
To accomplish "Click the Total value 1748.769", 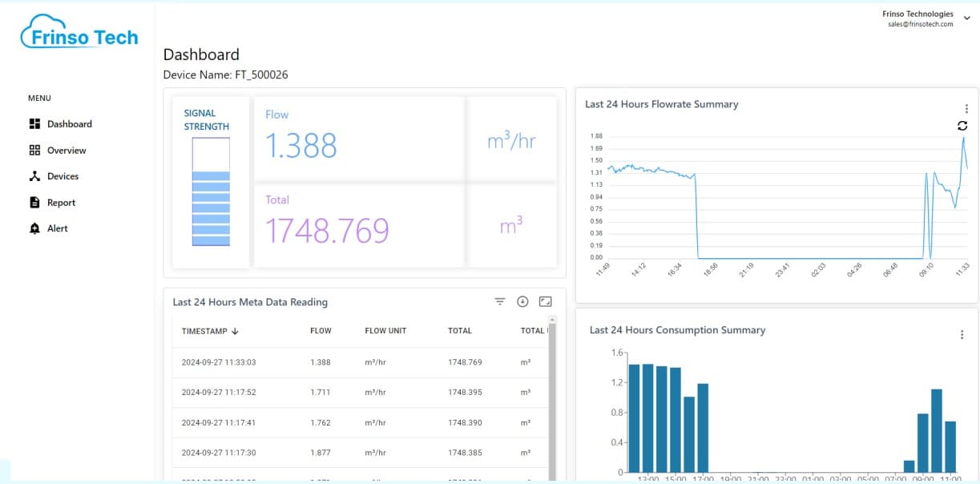I will pyautogui.click(x=327, y=231).
